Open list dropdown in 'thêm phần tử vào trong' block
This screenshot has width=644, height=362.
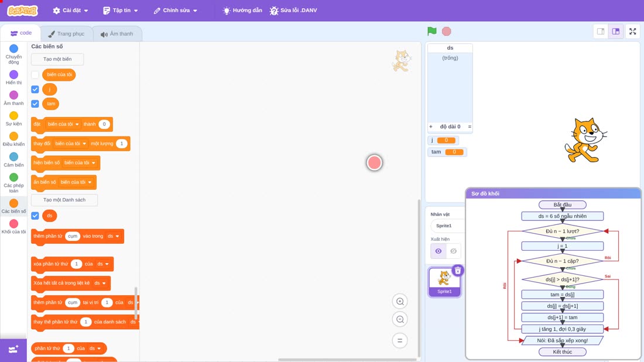114,236
